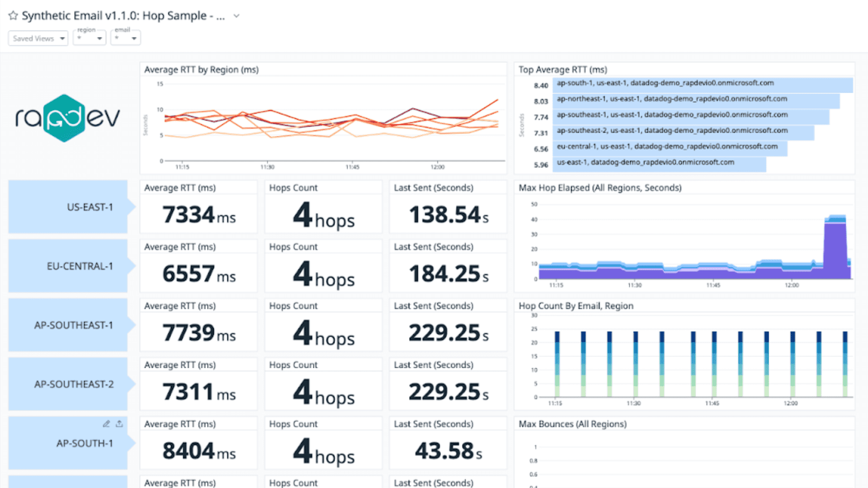Image resolution: width=868 pixels, height=488 pixels.
Task: Click the us-east-1 only top RTT bar
Action: pos(660,164)
